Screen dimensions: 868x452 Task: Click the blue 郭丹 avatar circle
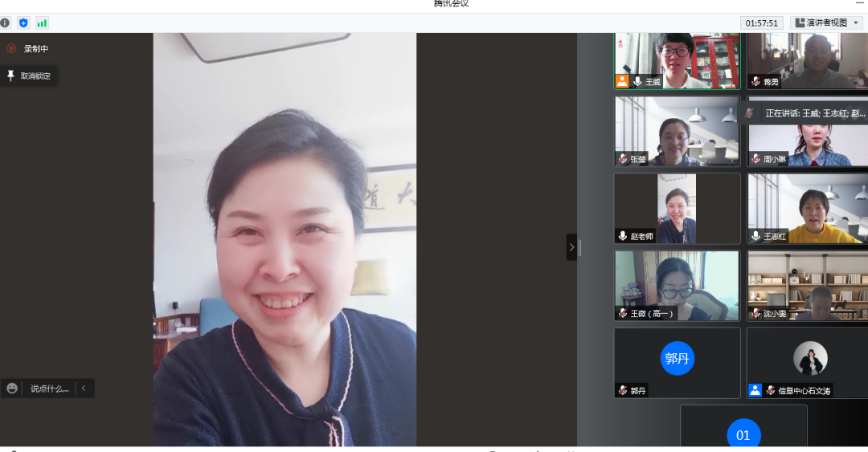tap(677, 359)
